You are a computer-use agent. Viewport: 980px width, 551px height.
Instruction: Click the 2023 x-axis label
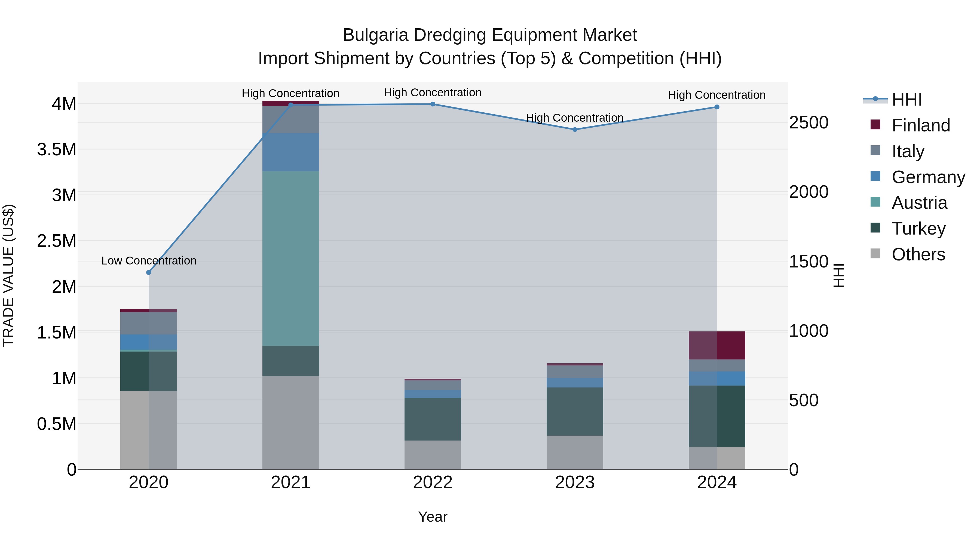tap(575, 482)
